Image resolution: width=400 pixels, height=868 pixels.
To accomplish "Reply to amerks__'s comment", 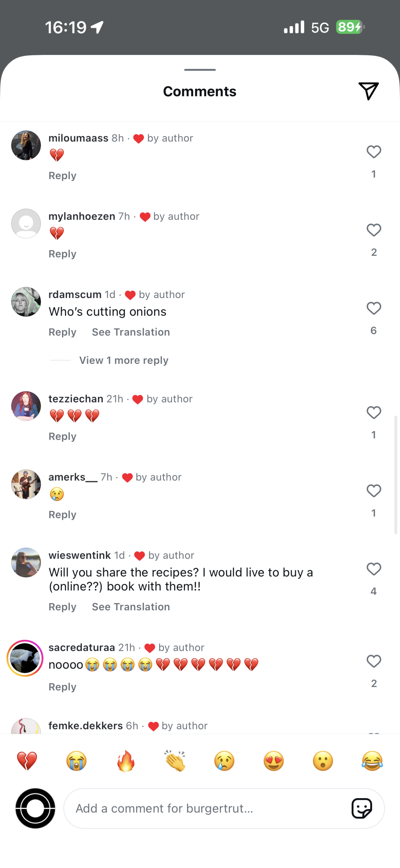I will (62, 514).
